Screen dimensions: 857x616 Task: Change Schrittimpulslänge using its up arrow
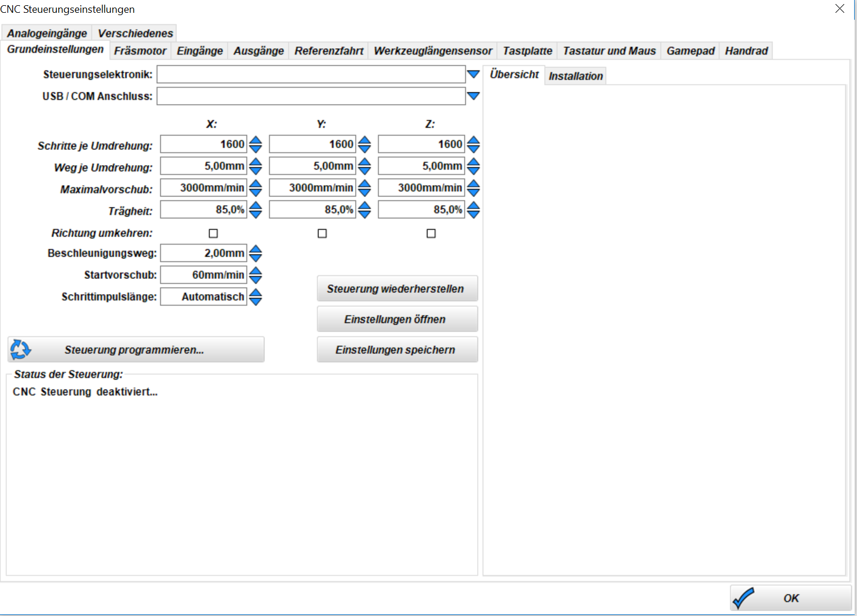(255, 292)
